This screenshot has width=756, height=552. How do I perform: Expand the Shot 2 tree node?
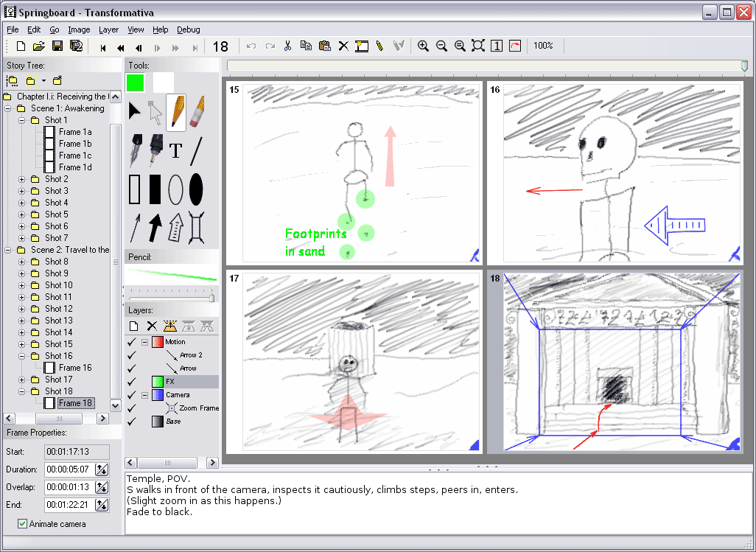(22, 179)
